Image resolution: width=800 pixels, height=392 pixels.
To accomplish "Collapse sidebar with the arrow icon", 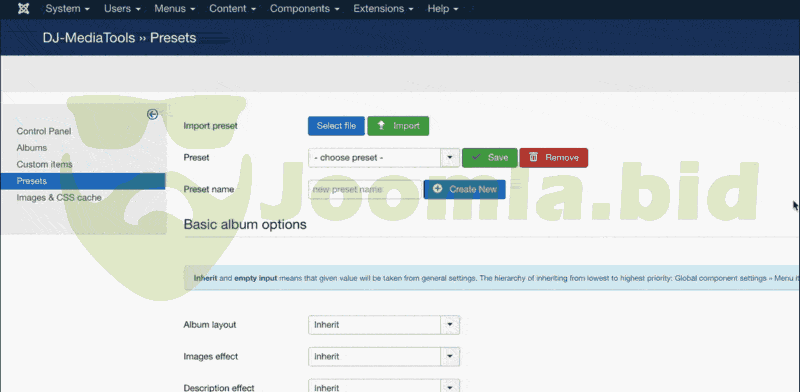I will (152, 114).
